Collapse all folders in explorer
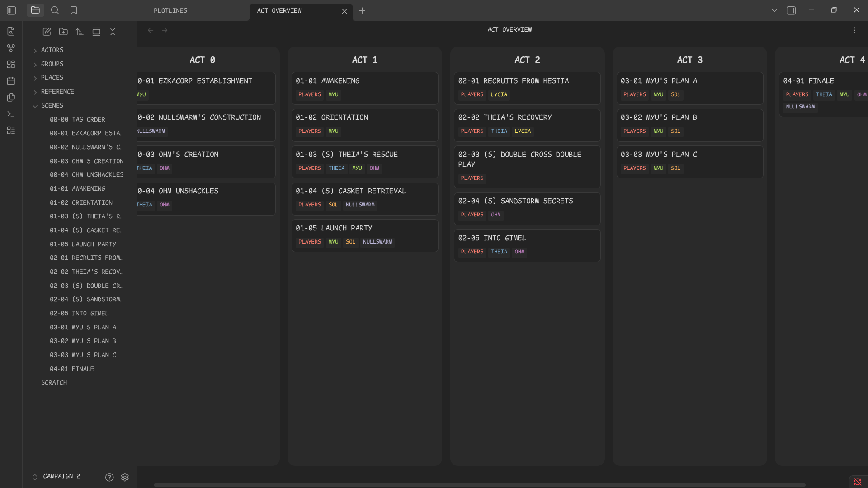Viewport: 868px width, 488px height. pyautogui.click(x=113, y=32)
